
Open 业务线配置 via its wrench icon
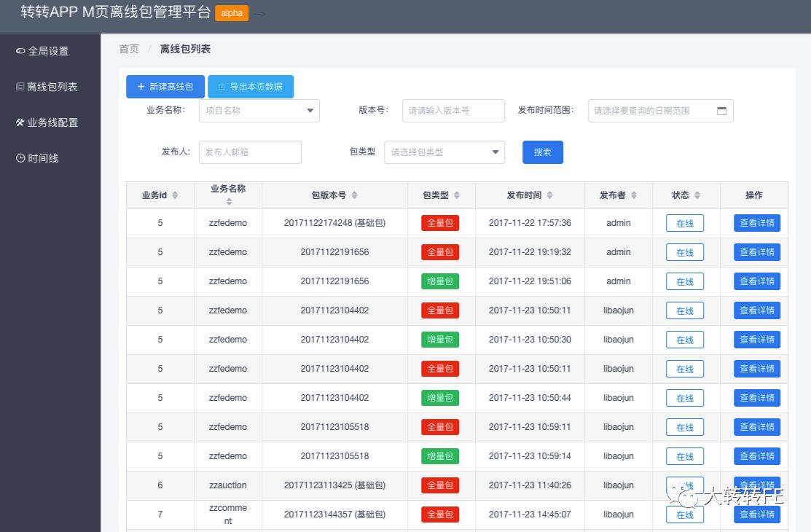tap(20, 122)
